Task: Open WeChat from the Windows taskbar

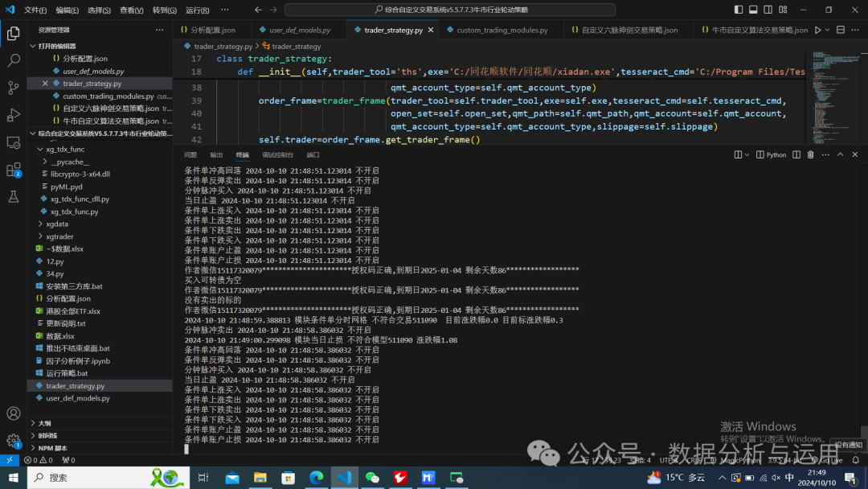Action: tap(373, 478)
